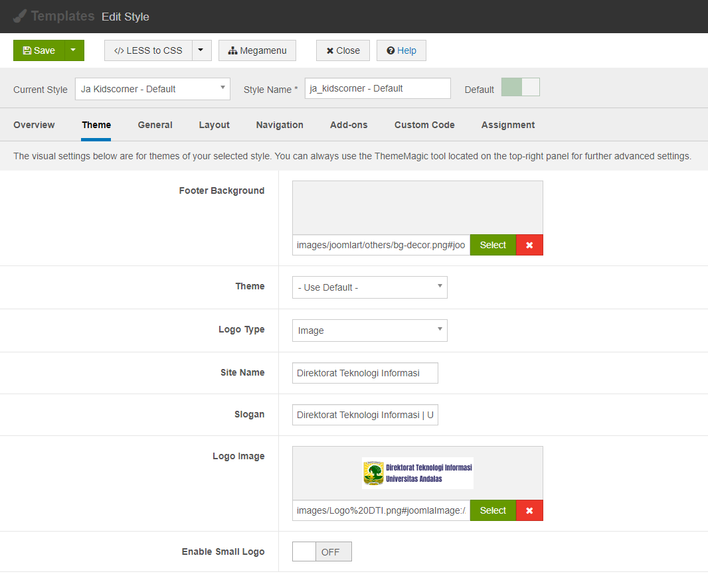Open the Help page
This screenshot has height=588, width=708.
401,50
